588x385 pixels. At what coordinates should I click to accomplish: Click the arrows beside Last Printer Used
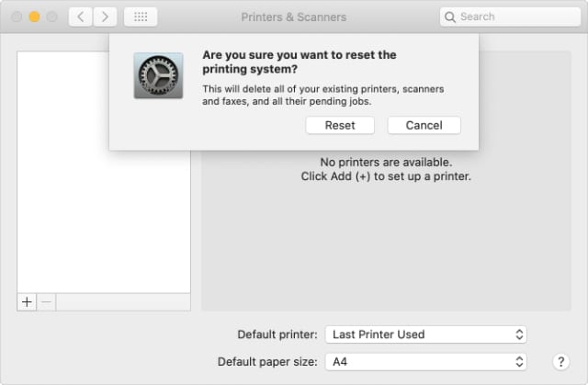(519, 334)
